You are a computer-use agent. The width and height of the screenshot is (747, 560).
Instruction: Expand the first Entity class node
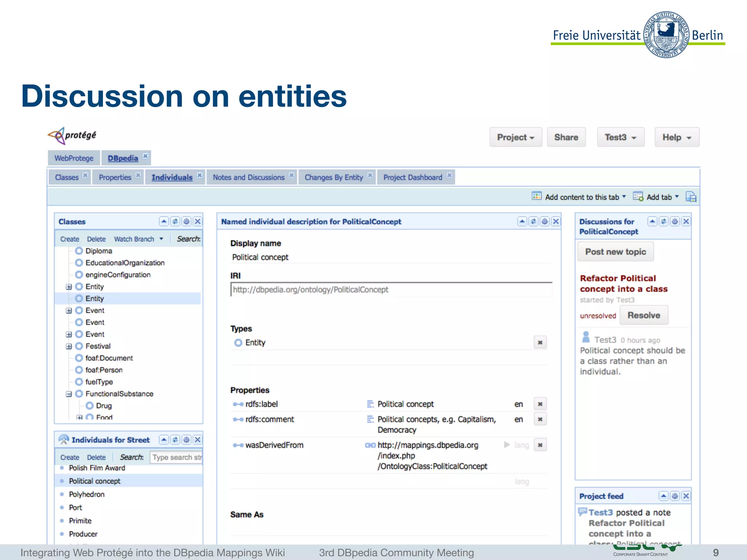[x=69, y=287]
